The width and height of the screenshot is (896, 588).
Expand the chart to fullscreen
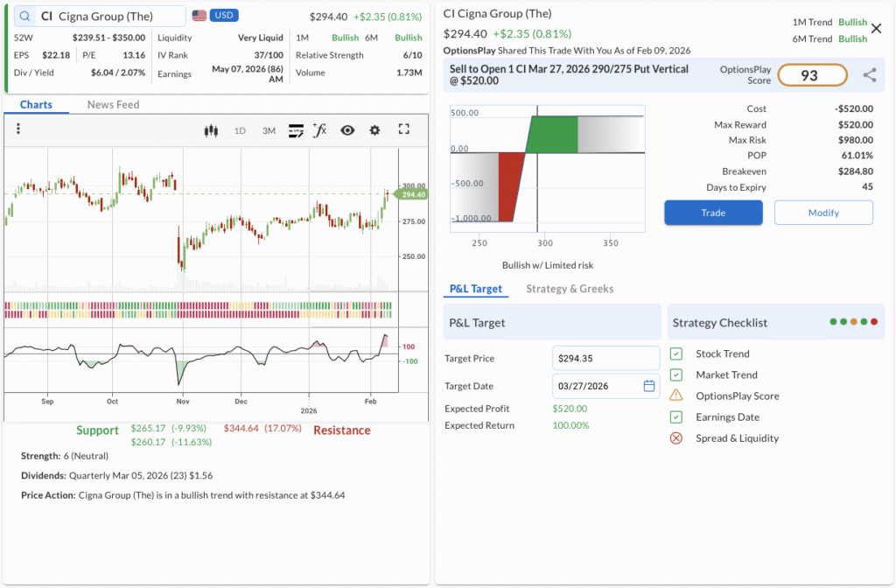[x=403, y=129]
